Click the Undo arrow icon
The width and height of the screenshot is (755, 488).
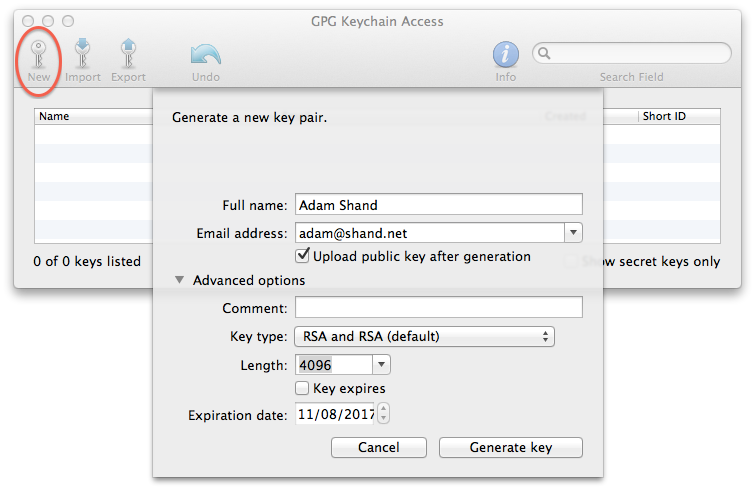coord(206,54)
